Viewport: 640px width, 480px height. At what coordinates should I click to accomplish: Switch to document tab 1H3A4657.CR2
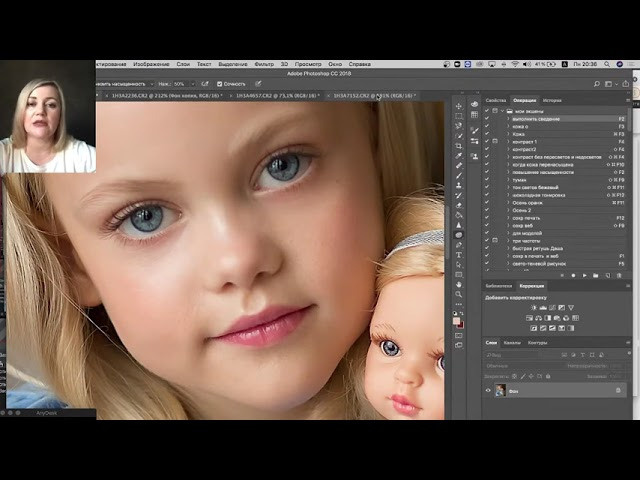[278, 96]
